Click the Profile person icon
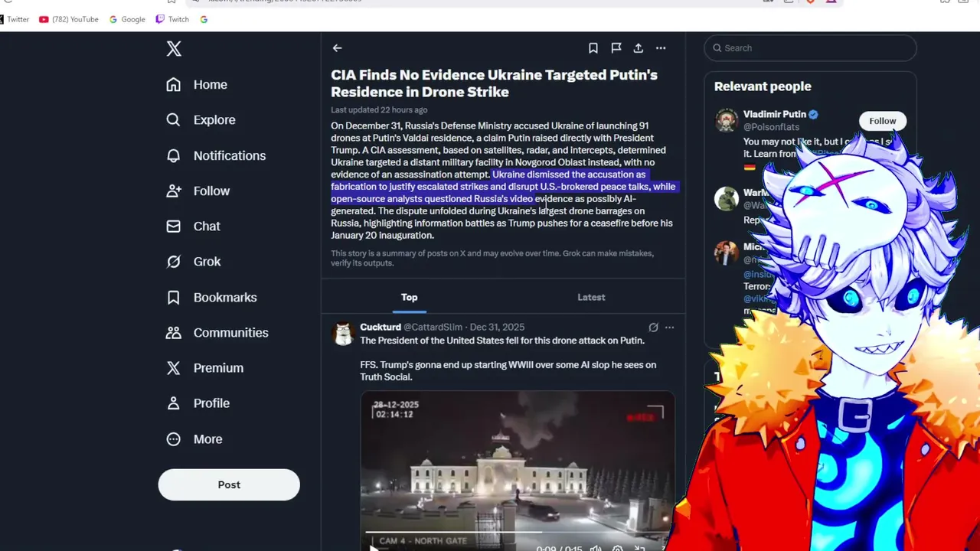The height and width of the screenshot is (551, 980). coord(174,403)
